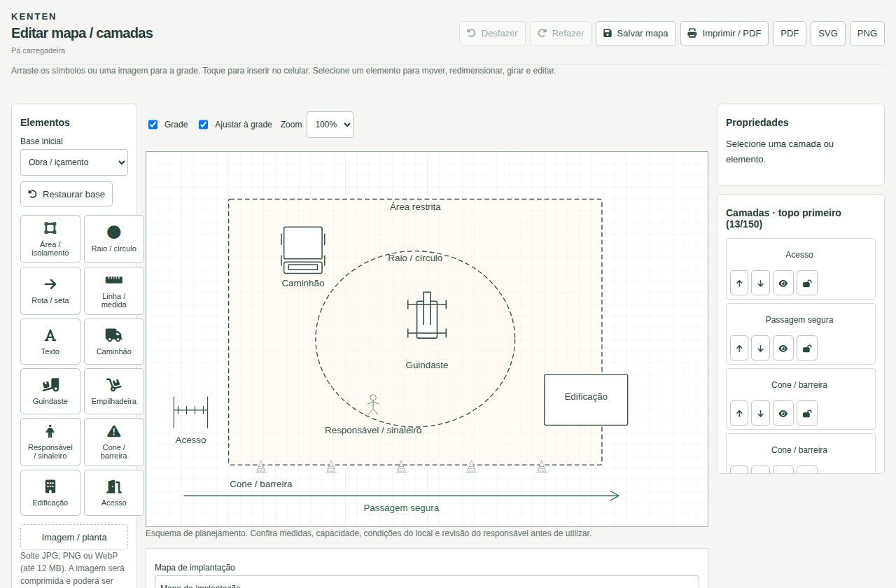
Task: Select the Edificação box on the canvas
Action: click(586, 400)
